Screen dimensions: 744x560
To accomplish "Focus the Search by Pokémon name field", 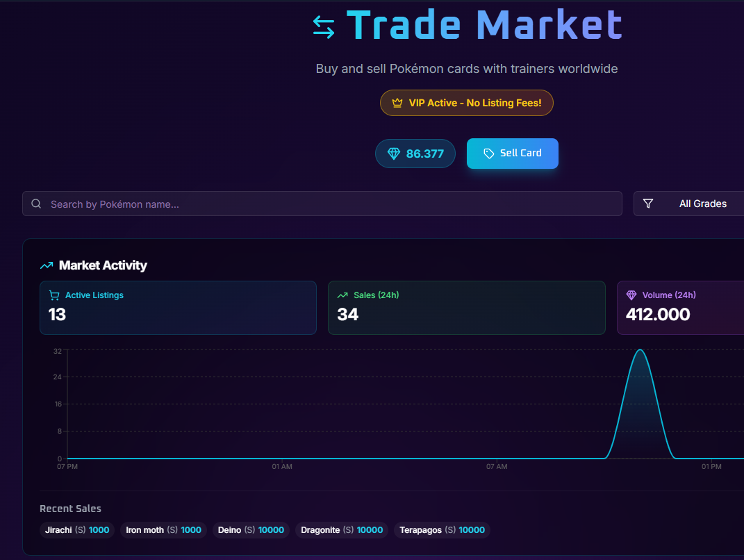I will click(x=322, y=204).
